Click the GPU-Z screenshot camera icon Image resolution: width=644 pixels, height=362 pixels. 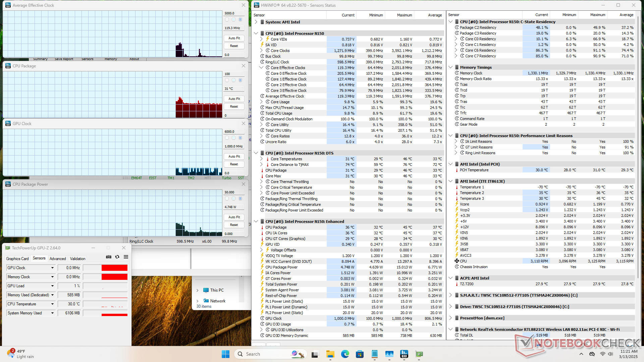[109, 257]
